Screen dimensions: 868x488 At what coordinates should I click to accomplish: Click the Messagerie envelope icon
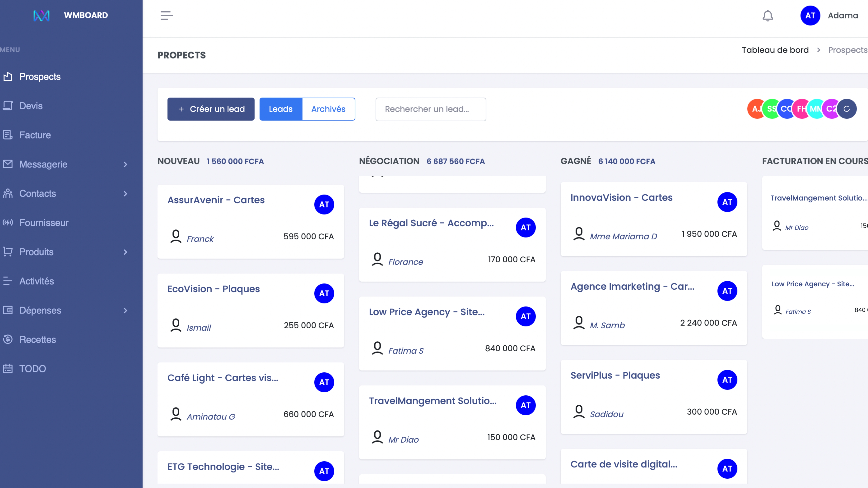click(x=8, y=164)
